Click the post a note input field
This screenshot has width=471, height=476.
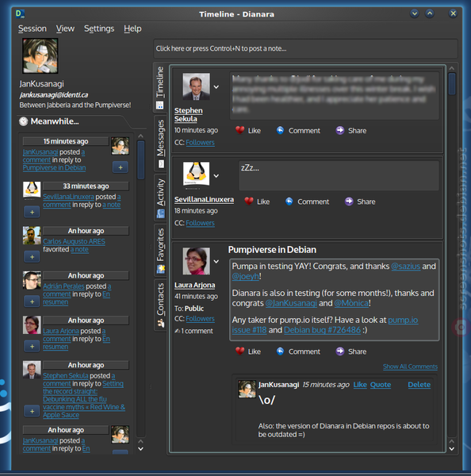click(x=305, y=48)
